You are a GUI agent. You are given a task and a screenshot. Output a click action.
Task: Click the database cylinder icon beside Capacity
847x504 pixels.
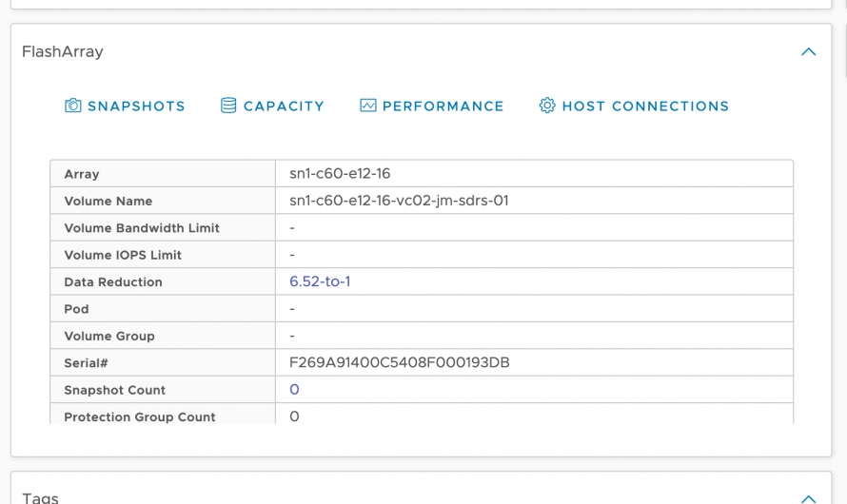pos(228,106)
